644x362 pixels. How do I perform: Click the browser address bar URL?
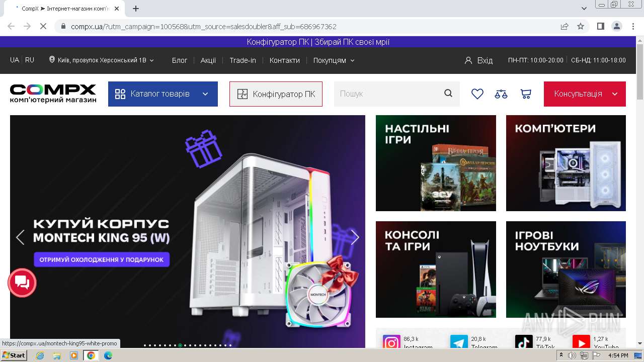204,26
